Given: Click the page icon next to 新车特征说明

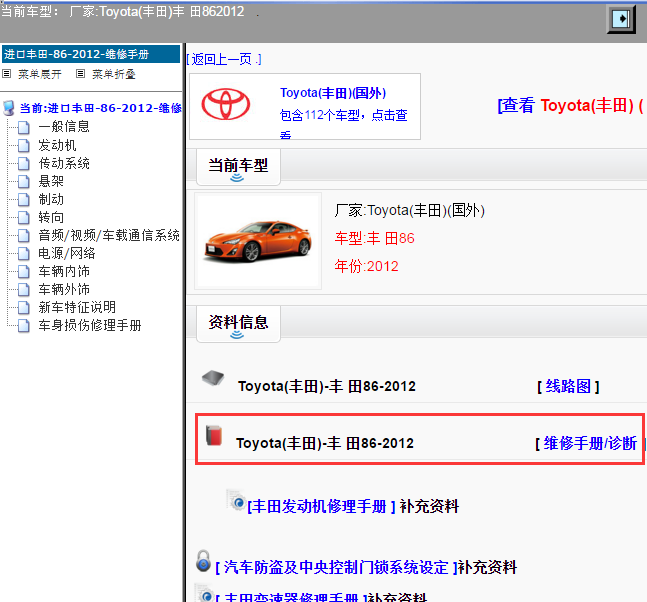Looking at the screenshot, I should [24, 307].
